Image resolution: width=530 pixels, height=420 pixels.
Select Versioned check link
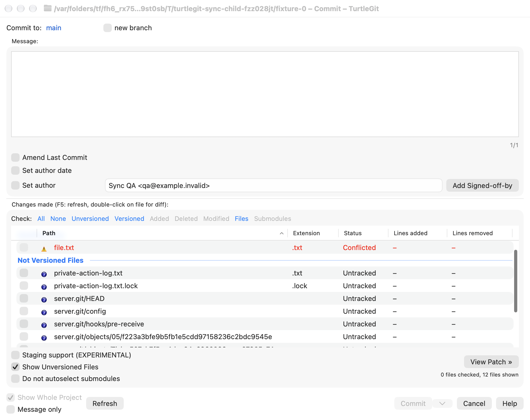click(x=129, y=219)
